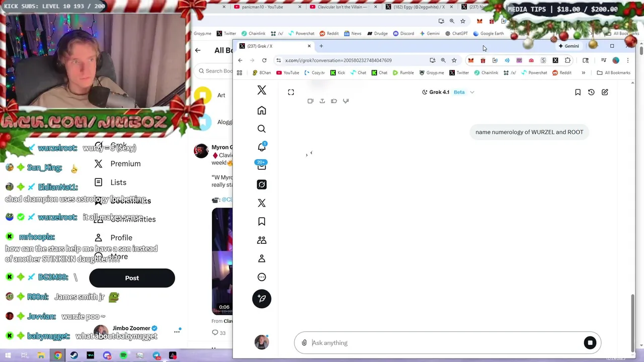Open Bookmarks icon in sidebar

pyautogui.click(x=262, y=222)
